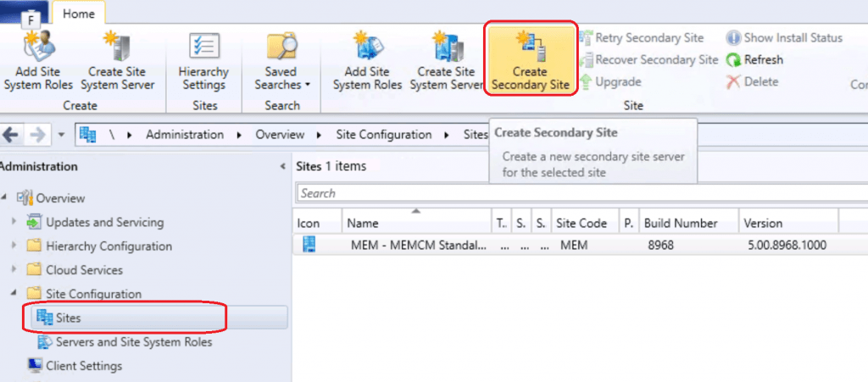Refresh the Sites list

click(x=754, y=59)
